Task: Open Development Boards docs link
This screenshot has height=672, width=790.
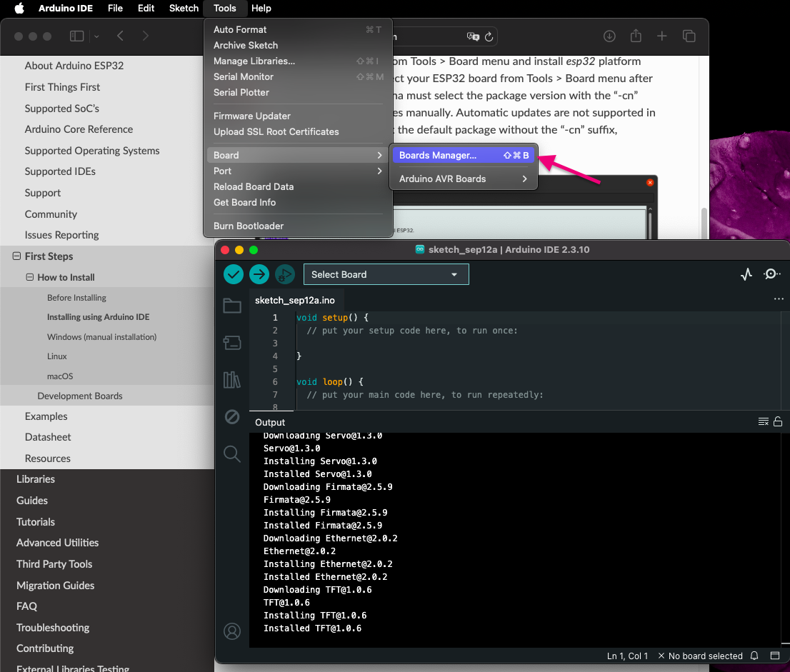Action: tap(79, 396)
